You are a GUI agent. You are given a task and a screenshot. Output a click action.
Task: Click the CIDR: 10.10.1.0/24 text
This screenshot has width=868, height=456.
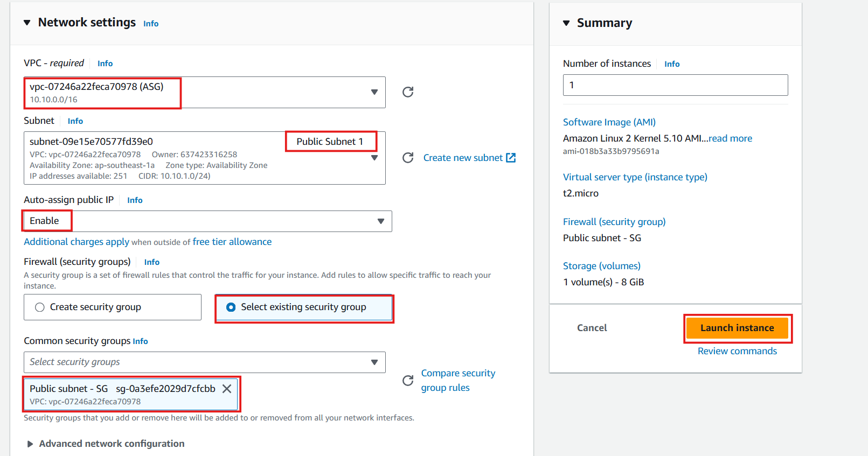pos(175,176)
